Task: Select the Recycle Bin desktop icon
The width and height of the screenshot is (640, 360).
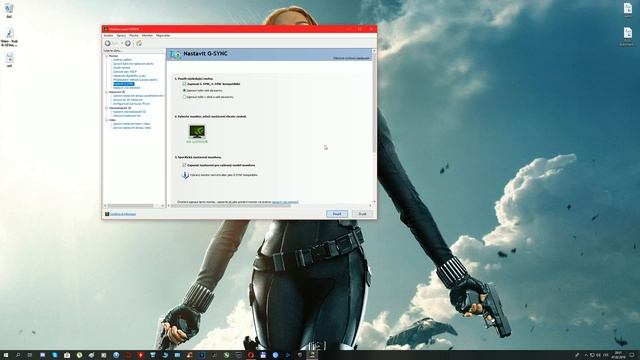Action: coord(9,11)
